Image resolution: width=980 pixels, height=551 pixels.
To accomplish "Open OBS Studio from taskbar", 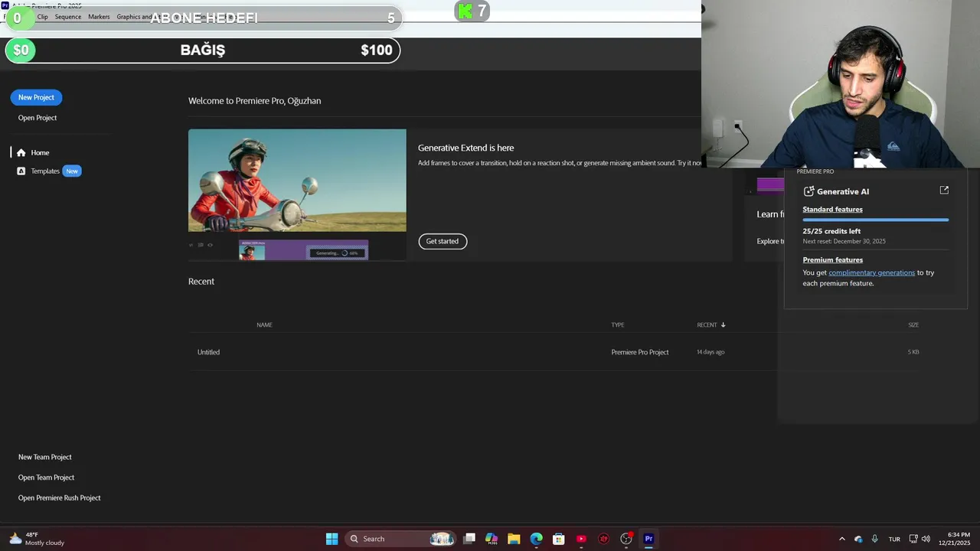I will click(x=626, y=539).
